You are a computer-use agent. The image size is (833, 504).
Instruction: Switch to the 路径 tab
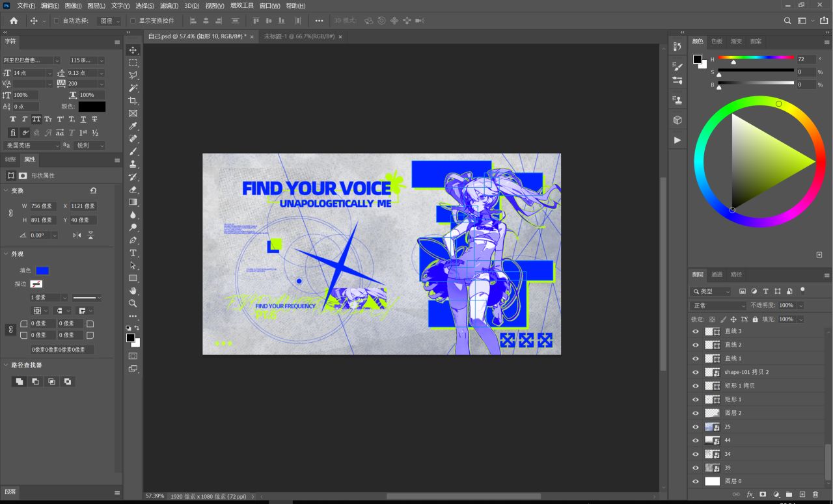pos(736,274)
